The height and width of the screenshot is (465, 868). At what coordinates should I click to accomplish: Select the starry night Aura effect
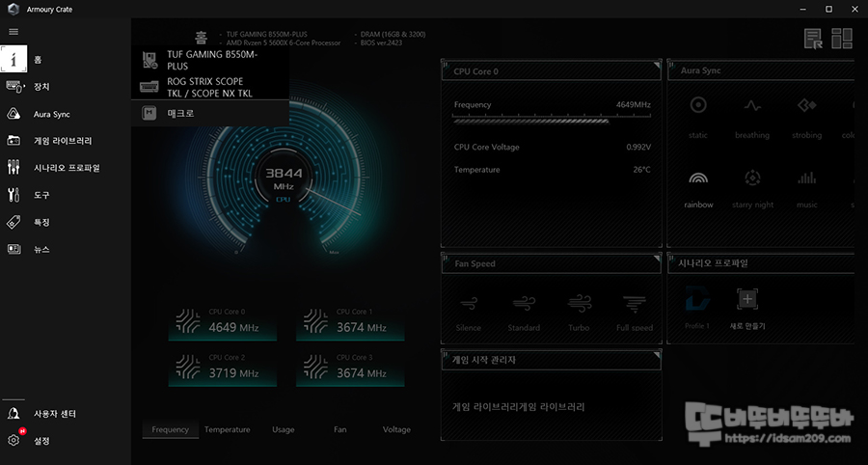pos(752,189)
